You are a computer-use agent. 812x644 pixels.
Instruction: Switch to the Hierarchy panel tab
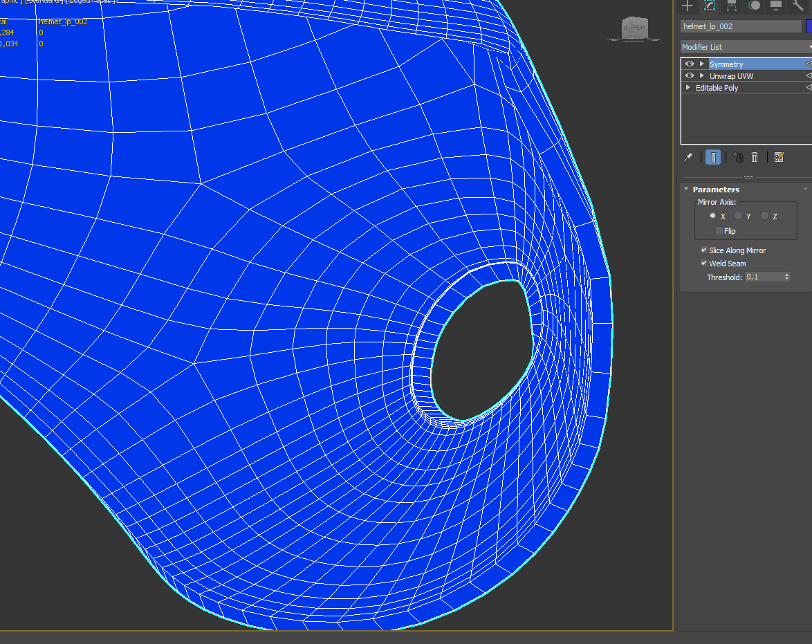(732, 6)
